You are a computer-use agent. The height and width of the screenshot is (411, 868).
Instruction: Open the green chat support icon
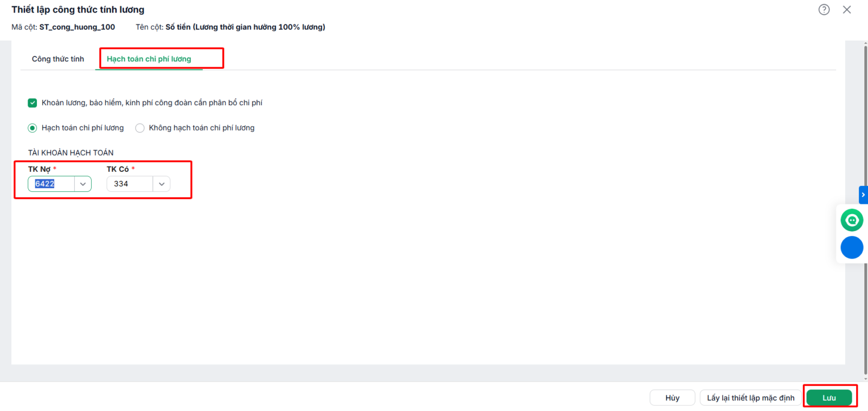pos(852,220)
